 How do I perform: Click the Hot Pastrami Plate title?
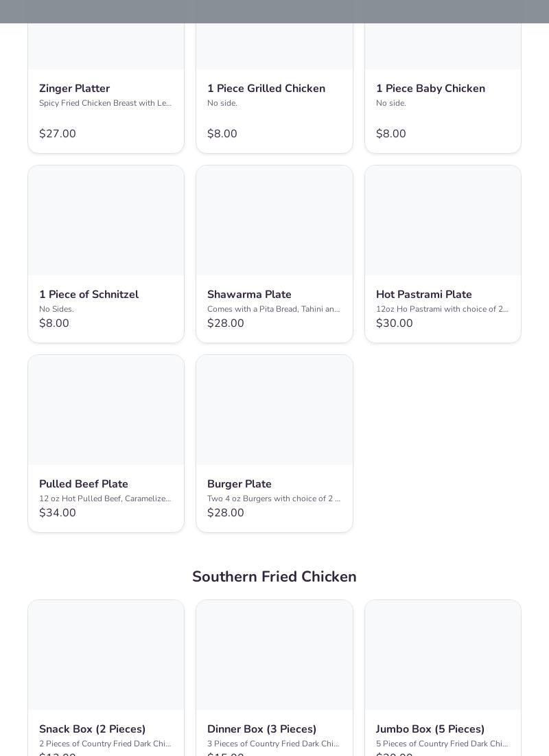[x=423, y=295]
